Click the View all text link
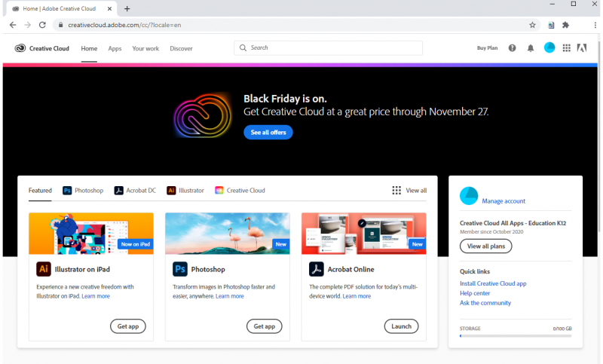This screenshot has width=603, height=364. [416, 190]
